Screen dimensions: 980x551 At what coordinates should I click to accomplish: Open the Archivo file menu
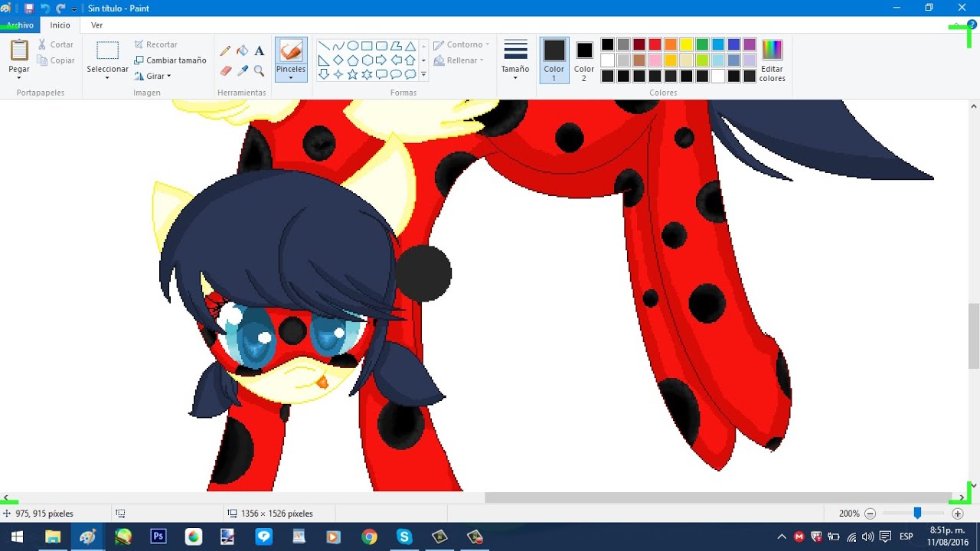[20, 25]
